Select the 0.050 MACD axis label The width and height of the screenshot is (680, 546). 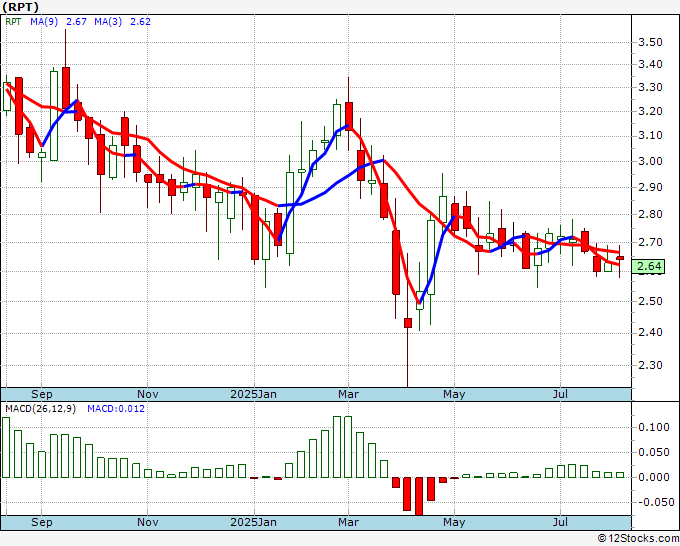click(x=654, y=453)
